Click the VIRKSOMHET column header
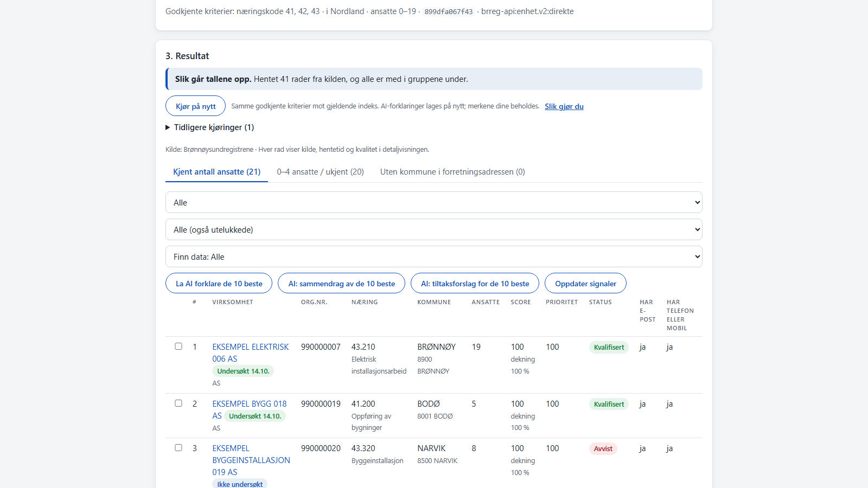868x488 pixels. click(x=233, y=302)
